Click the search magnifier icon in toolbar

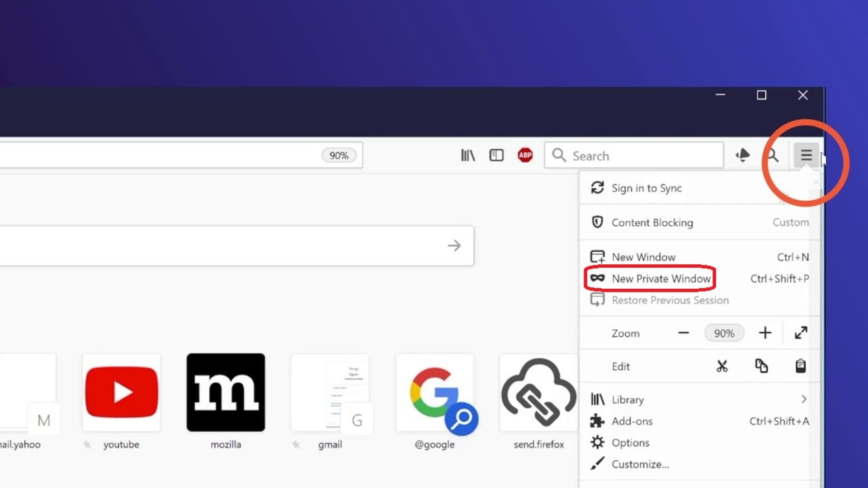(x=773, y=155)
